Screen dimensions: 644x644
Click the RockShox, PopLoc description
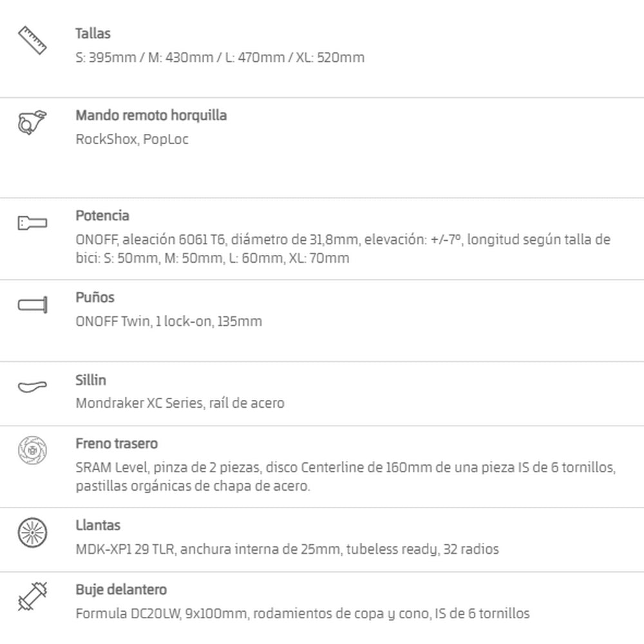tap(132, 140)
